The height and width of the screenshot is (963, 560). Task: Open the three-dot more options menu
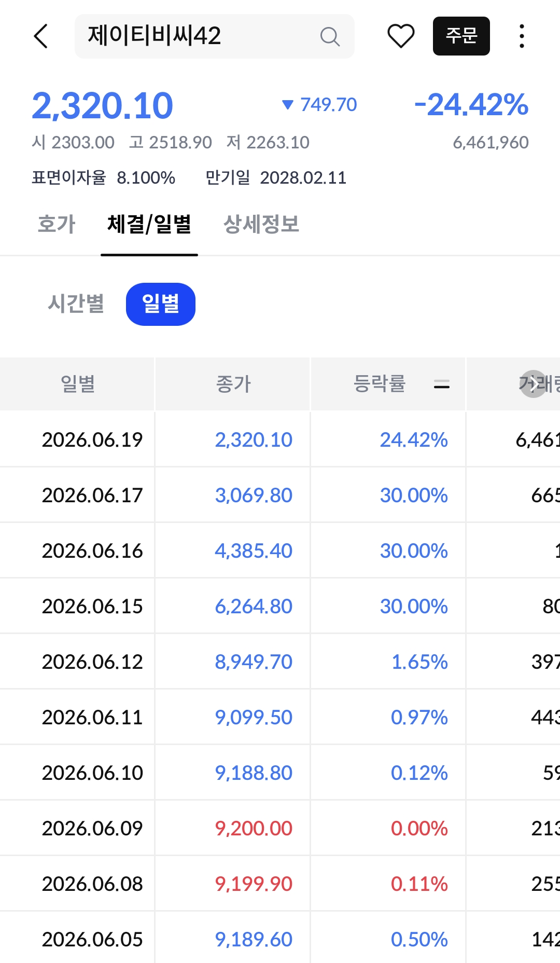click(x=522, y=36)
